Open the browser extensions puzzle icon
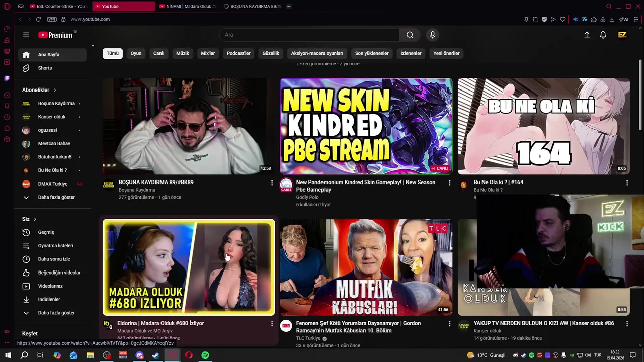Viewport: 644px width, 362px height. pos(594,19)
